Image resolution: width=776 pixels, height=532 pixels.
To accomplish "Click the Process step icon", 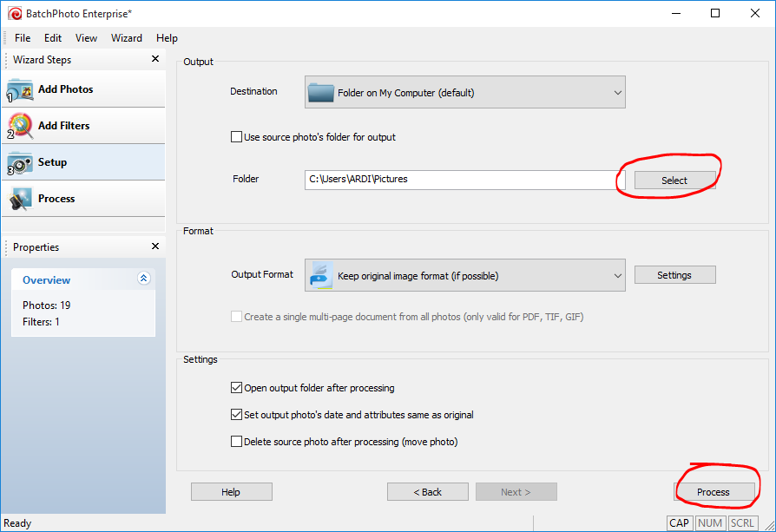I will [21, 199].
